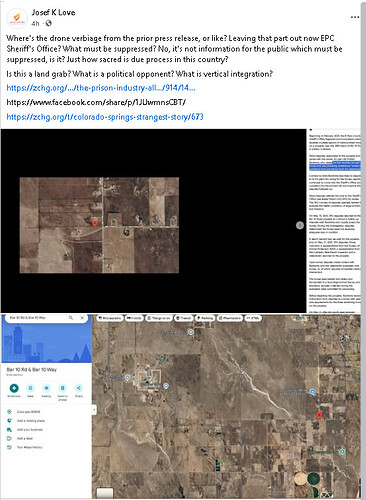Select the Pharmacies map filter chip
The width and height of the screenshot is (366, 500).
[x=230, y=318]
